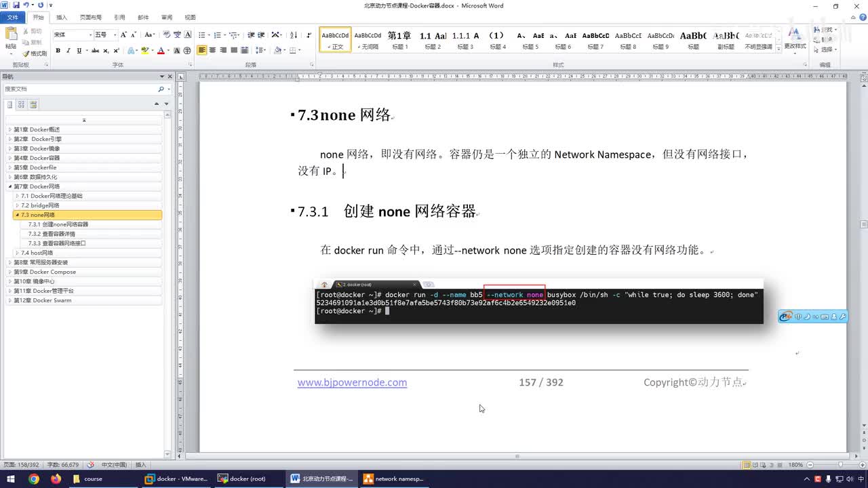Open the 文件 (File) tab
The height and width of the screenshot is (488, 868).
(12, 17)
